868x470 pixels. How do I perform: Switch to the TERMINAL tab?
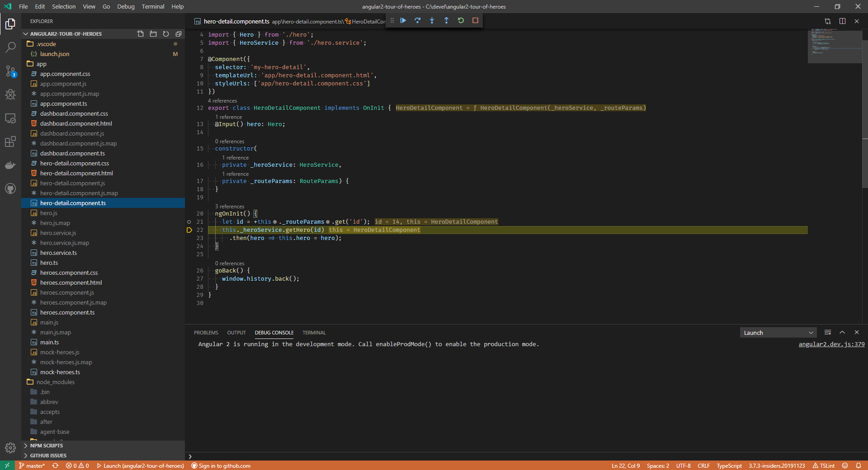pyautogui.click(x=314, y=333)
